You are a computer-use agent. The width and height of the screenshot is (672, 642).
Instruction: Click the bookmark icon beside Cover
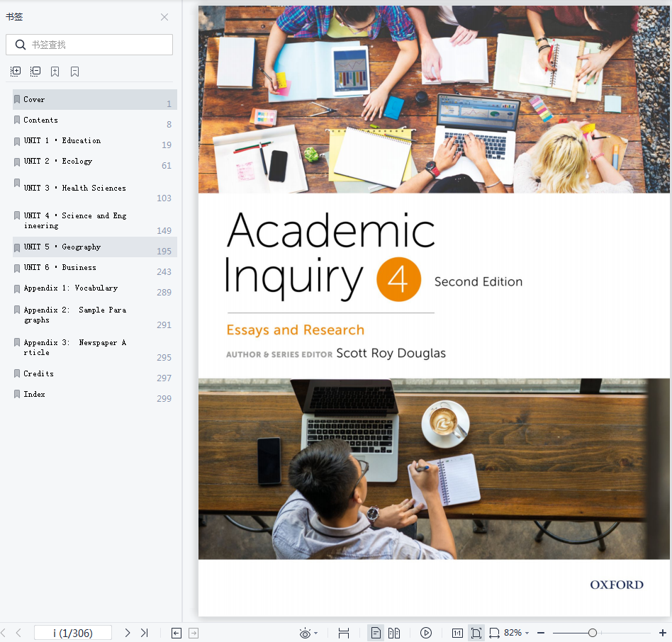[17, 99]
